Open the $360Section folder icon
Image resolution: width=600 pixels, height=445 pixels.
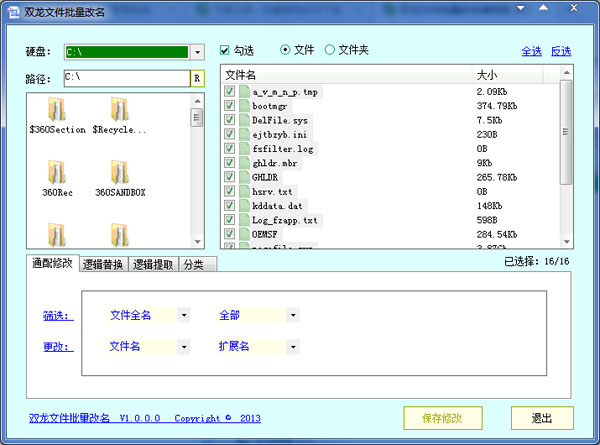point(57,109)
